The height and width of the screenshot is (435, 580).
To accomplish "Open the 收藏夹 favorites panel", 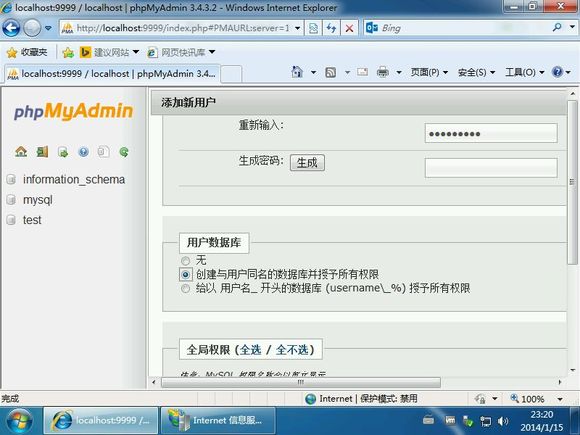I will click(x=27, y=53).
